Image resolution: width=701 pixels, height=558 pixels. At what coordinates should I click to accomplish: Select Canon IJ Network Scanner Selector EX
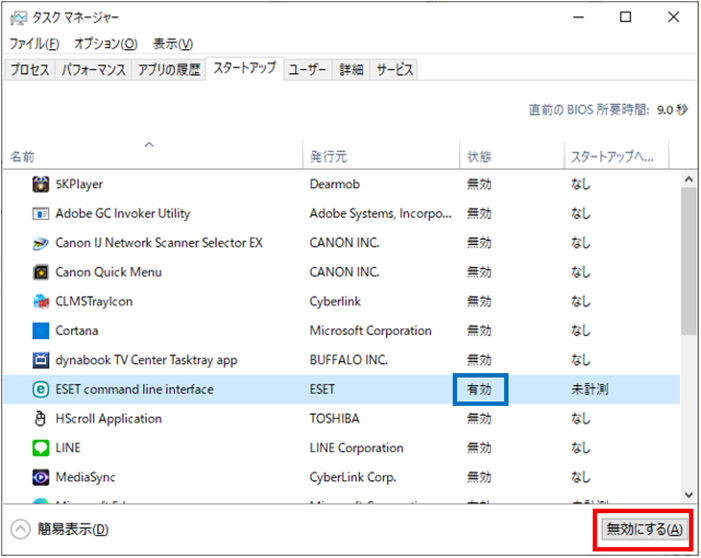click(x=159, y=243)
